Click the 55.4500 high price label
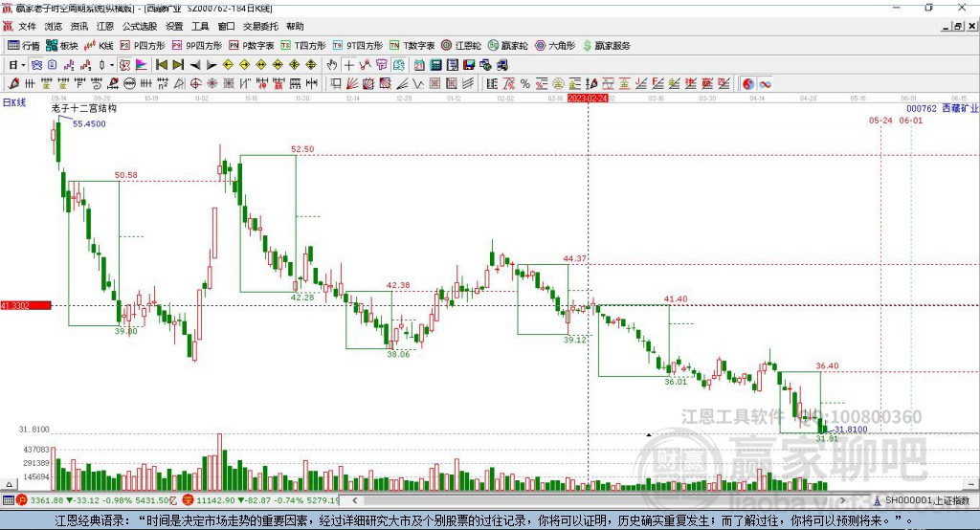This screenshot has width=980, height=530. tap(89, 123)
